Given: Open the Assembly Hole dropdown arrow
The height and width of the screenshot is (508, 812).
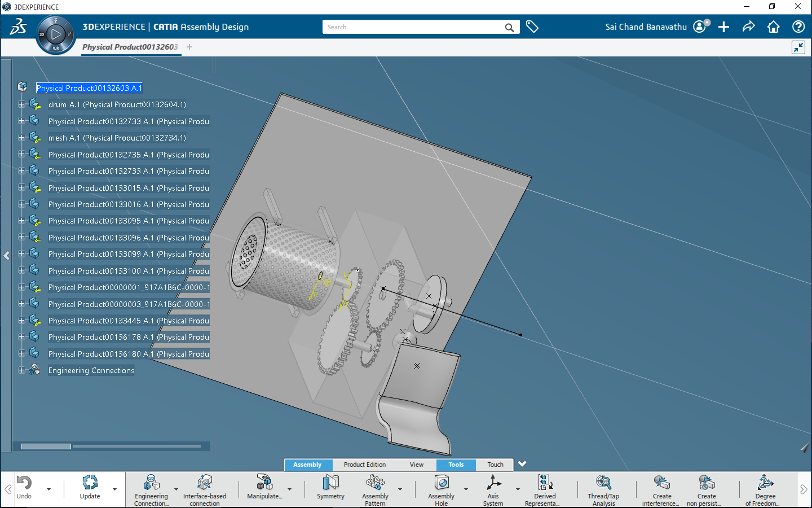Looking at the screenshot, I should (466, 489).
